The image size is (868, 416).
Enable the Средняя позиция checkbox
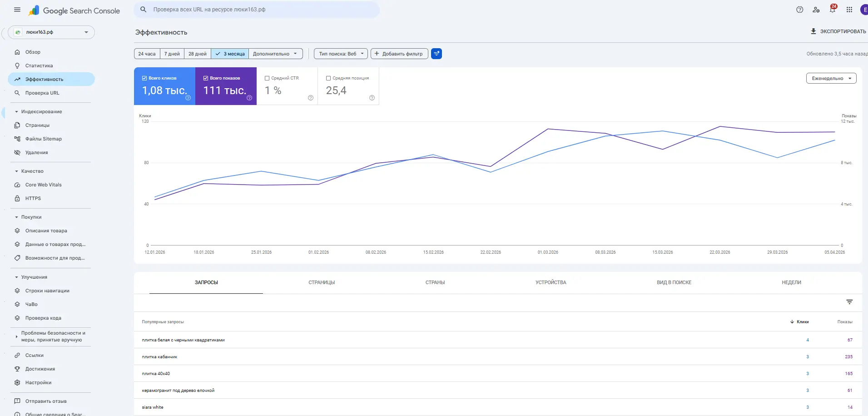click(x=328, y=78)
